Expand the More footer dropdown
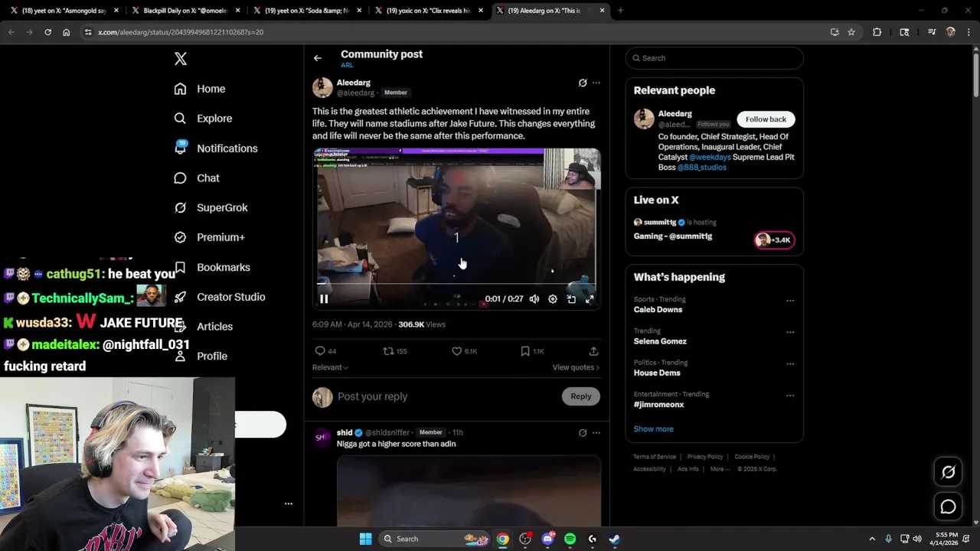 (720, 469)
